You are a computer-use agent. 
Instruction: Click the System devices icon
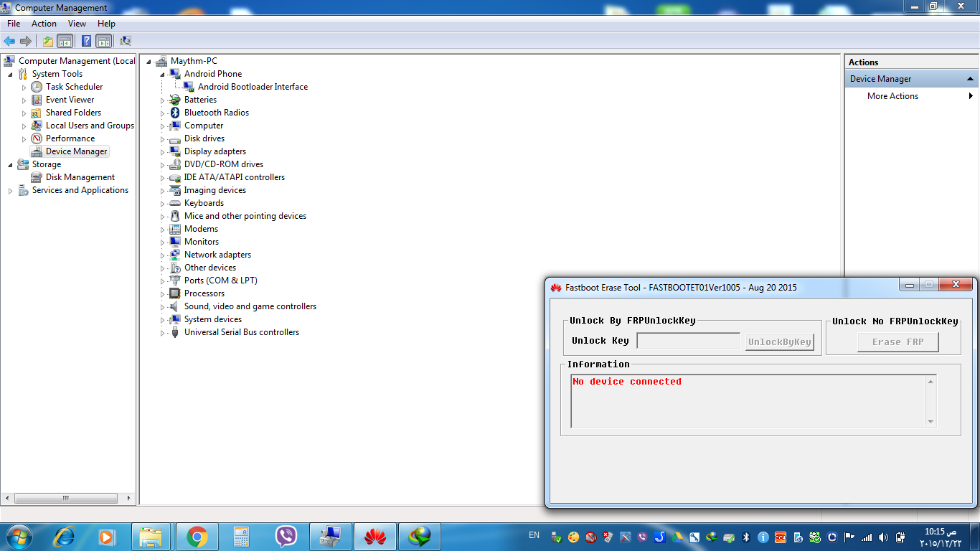point(174,319)
